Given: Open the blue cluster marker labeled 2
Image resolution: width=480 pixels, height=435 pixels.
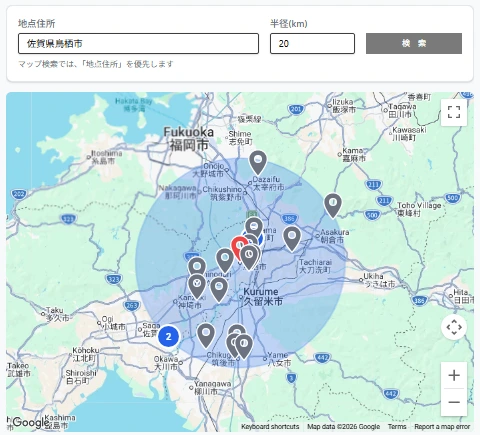Looking at the screenshot, I should pos(168,336).
